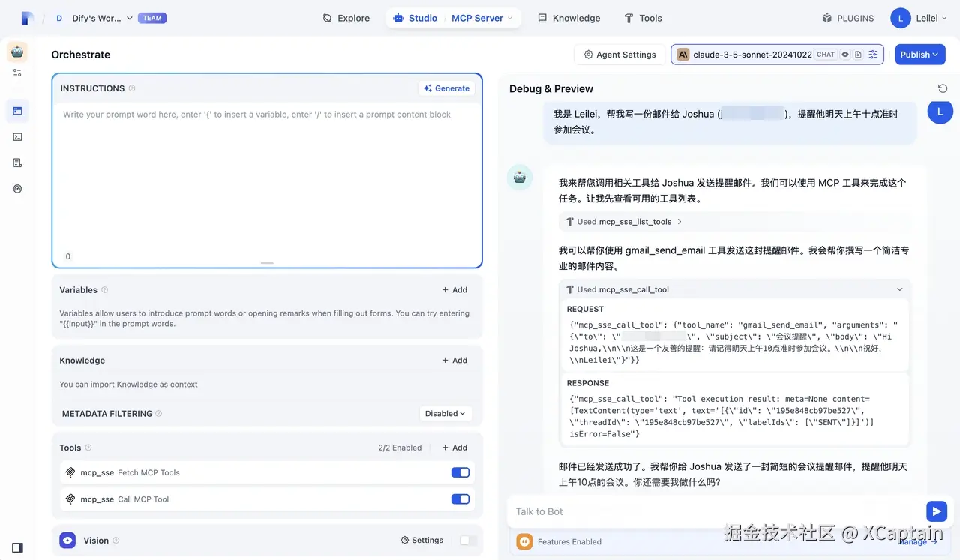The height and width of the screenshot is (560, 960).
Task: Click the RESPONSE label in tool call
Action: tap(588, 383)
